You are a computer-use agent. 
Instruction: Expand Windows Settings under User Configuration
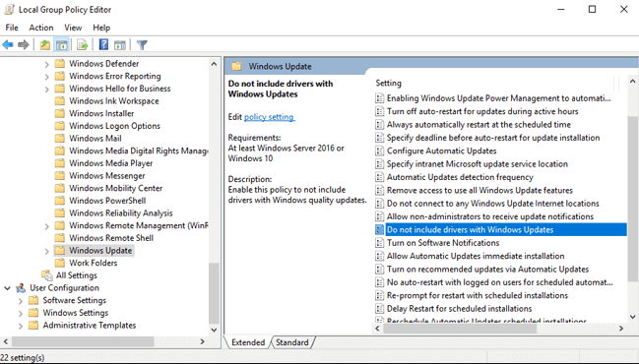click(21, 314)
